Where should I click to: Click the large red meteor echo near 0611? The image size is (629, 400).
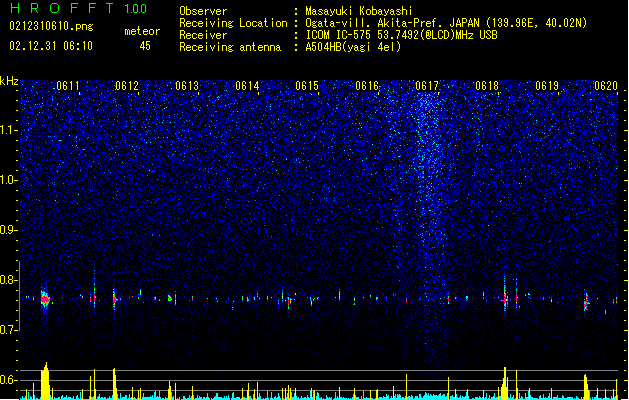point(45,299)
